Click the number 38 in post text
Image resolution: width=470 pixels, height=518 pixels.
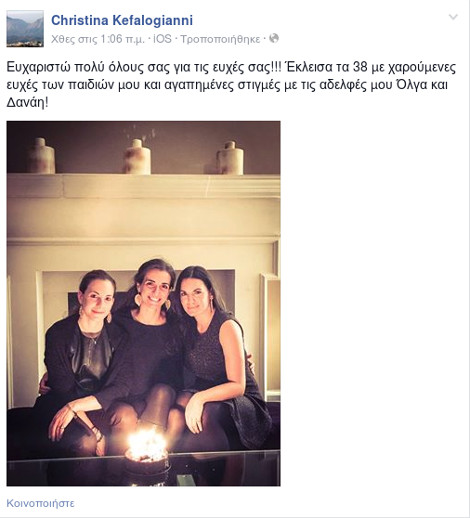360,67
